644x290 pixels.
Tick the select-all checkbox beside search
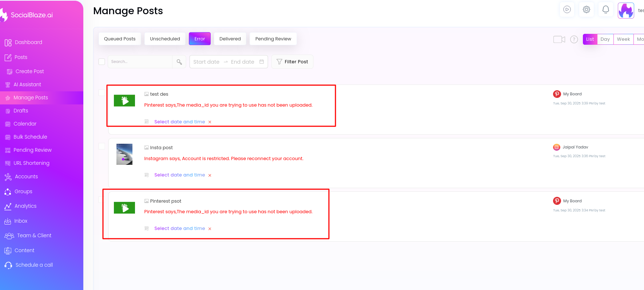tap(102, 62)
